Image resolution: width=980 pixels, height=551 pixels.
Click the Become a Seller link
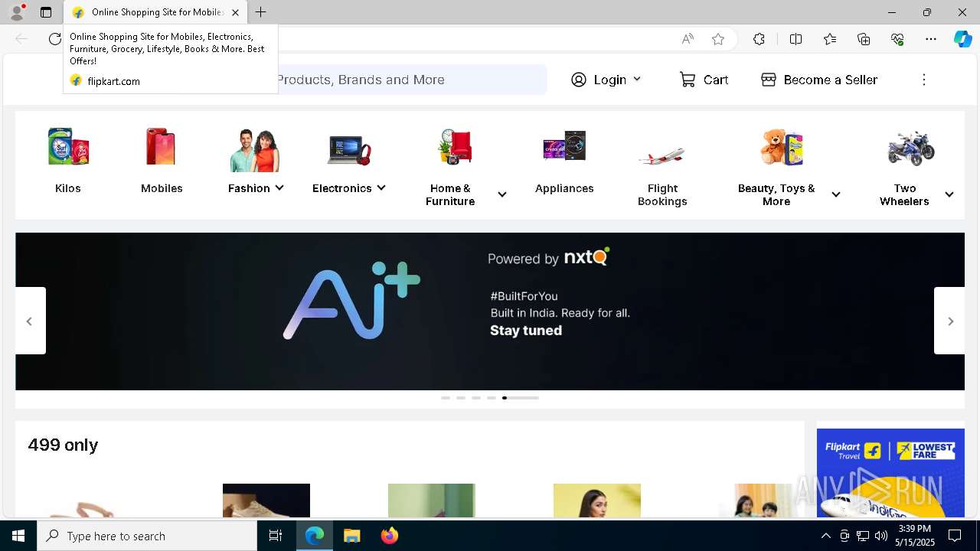[x=831, y=80]
